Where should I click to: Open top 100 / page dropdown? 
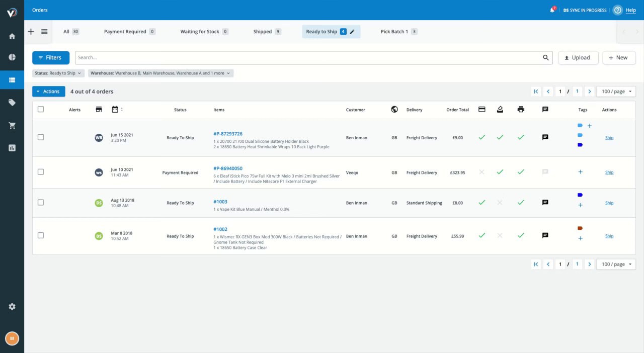click(616, 92)
